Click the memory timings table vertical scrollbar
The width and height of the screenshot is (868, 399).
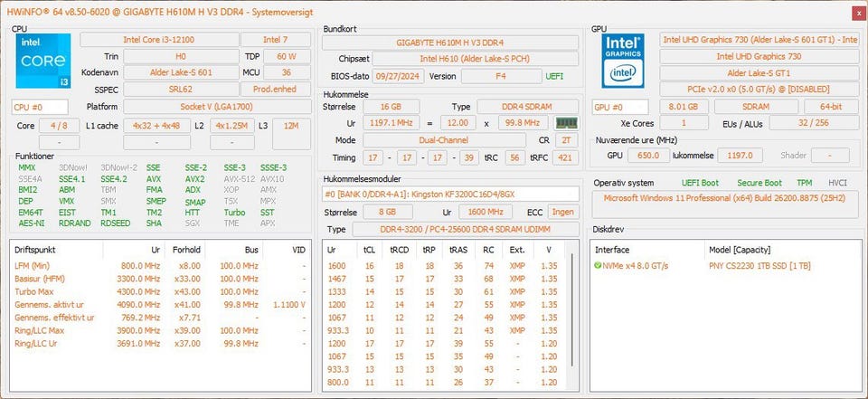572,310
